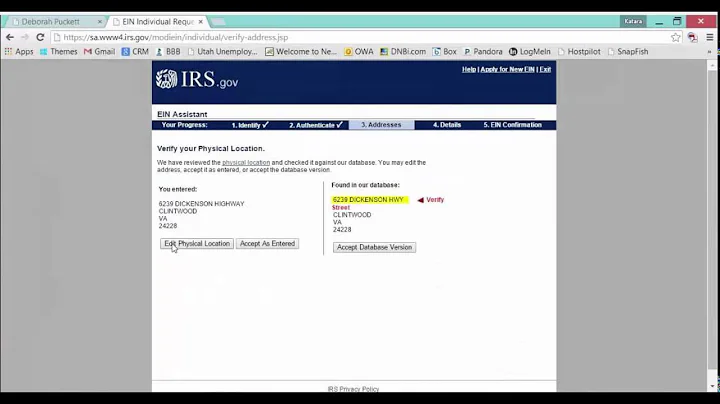
Task: Click the 1. Identify progress step
Action: point(250,125)
